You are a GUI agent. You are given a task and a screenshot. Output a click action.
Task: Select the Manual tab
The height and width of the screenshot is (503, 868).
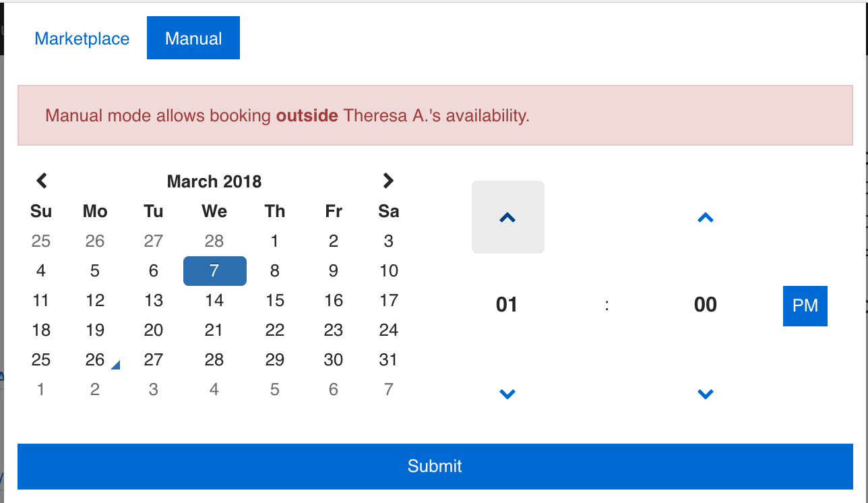point(193,38)
